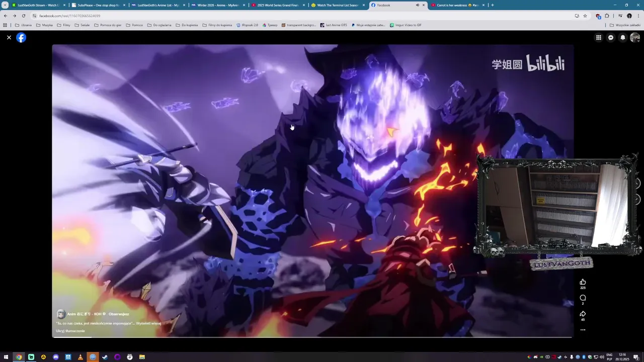644x362 pixels.
Task: Open the JPopsuki 2.0 bookmark
Action: [247, 25]
